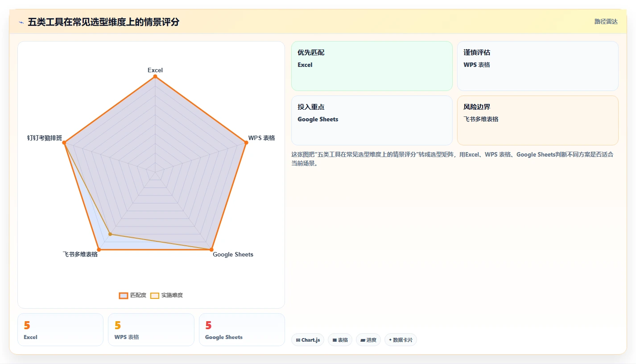The image size is (636, 364).
Task: Open the 风险边界 飞书多维表格 card
Action: 538,120
